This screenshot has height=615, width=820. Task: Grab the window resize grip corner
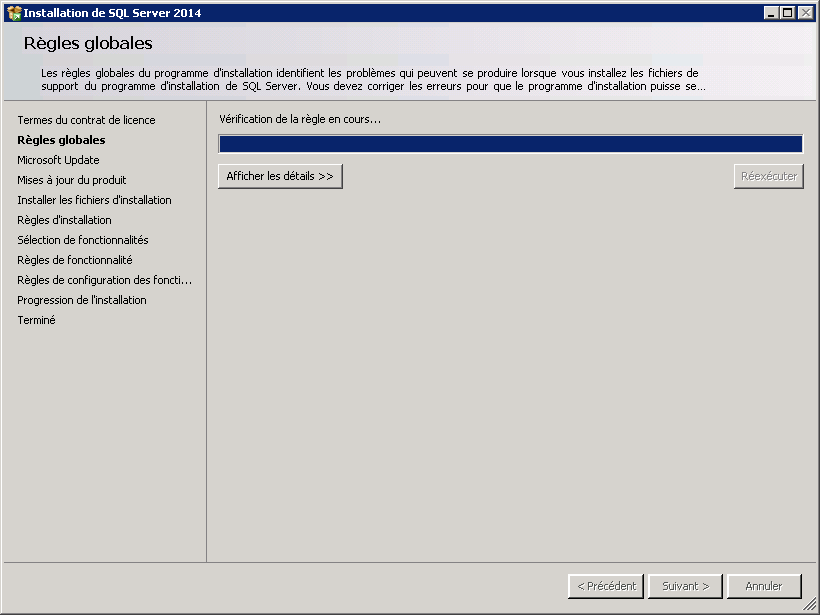pos(810,605)
